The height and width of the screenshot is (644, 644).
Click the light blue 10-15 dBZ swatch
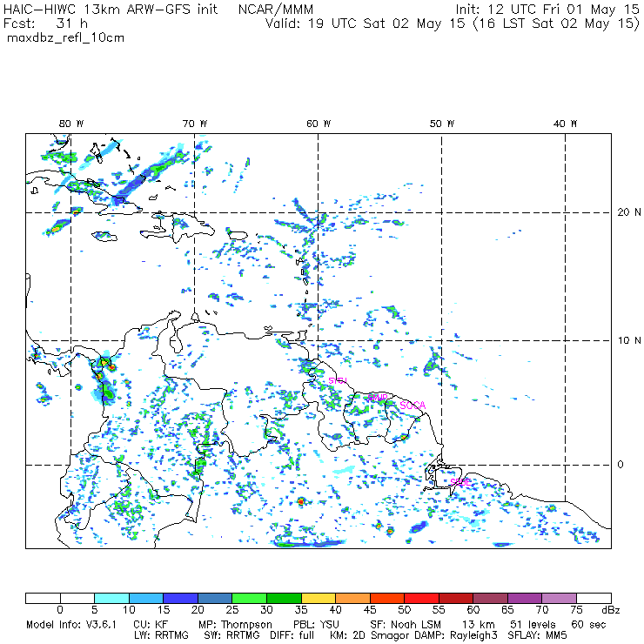(146, 598)
